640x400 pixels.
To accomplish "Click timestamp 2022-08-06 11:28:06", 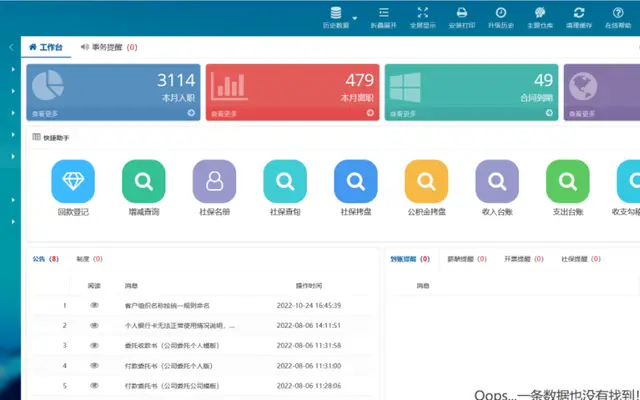I will (309, 385).
